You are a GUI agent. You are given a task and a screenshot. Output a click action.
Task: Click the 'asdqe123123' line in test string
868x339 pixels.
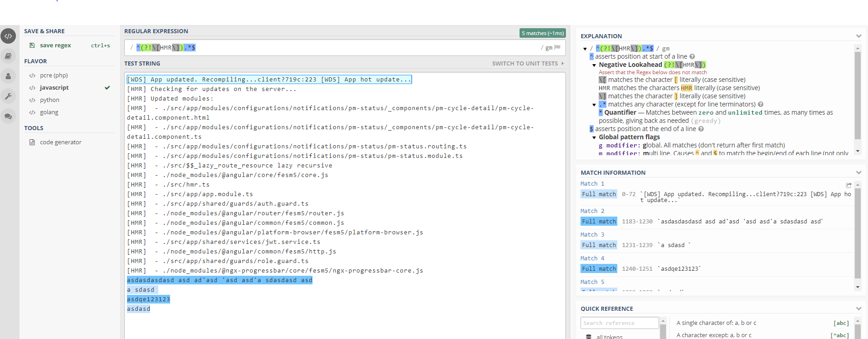(x=148, y=299)
